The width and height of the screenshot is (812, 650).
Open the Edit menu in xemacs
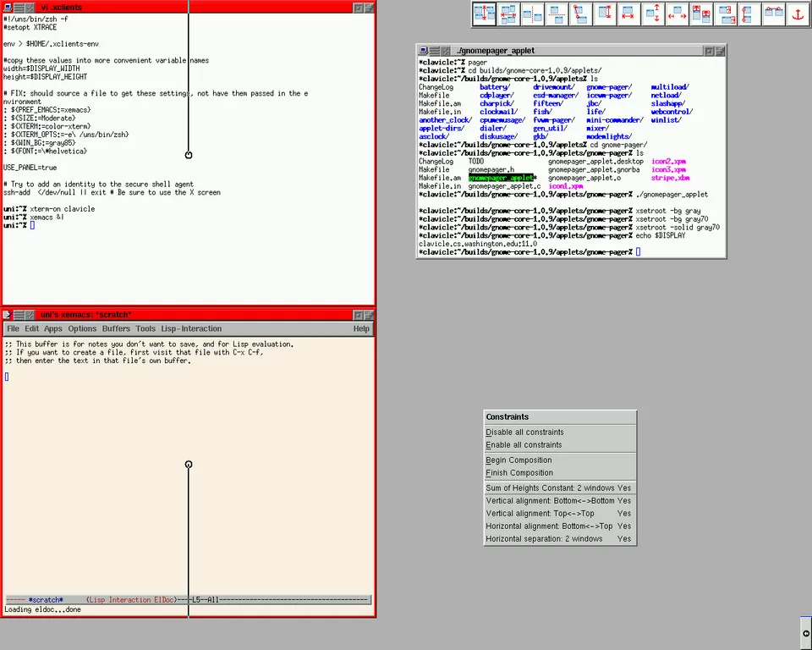click(x=31, y=328)
